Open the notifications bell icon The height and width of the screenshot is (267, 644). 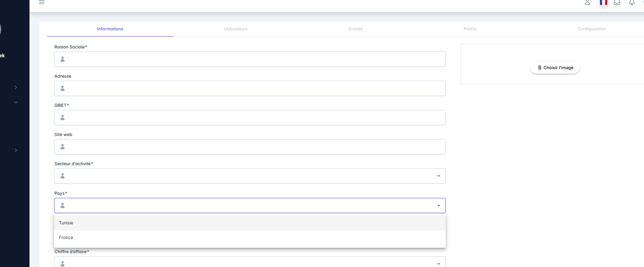(632, 3)
